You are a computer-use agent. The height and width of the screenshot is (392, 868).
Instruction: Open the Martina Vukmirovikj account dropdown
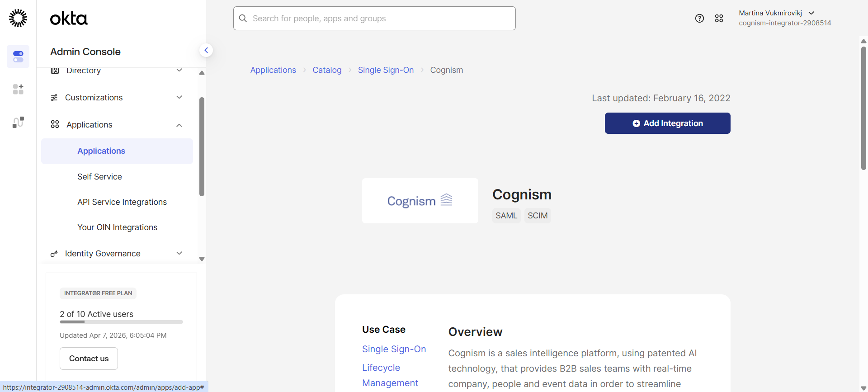click(776, 13)
